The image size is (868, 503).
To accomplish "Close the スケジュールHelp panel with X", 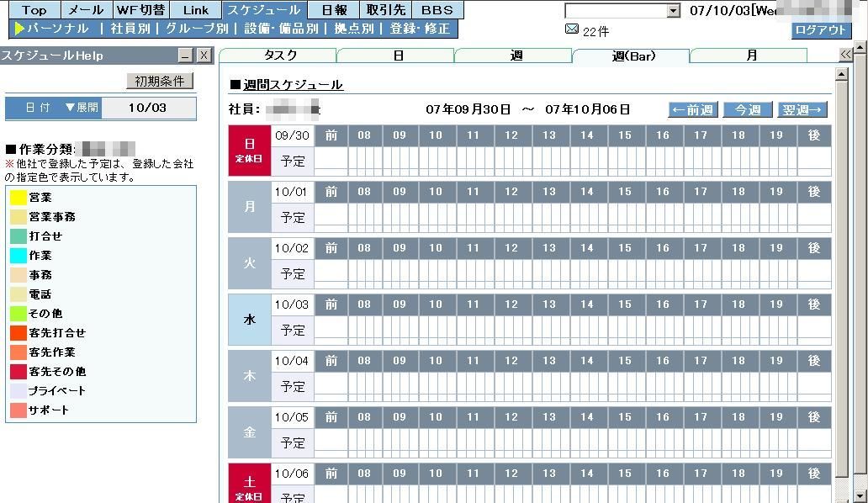I will pos(204,56).
